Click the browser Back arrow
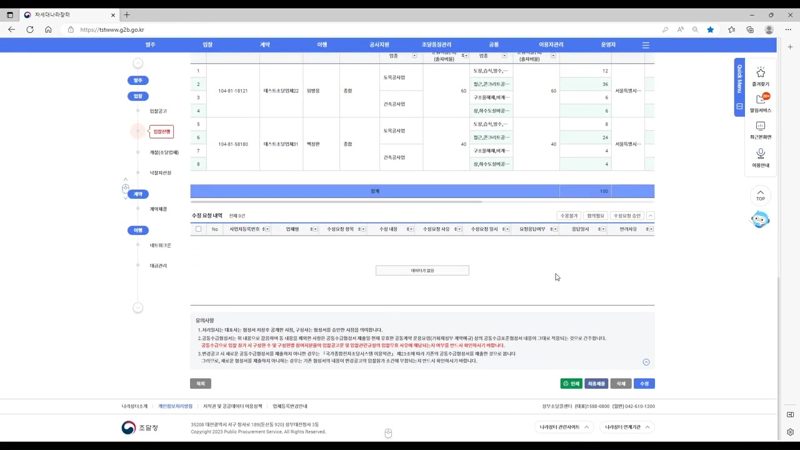 [11, 30]
